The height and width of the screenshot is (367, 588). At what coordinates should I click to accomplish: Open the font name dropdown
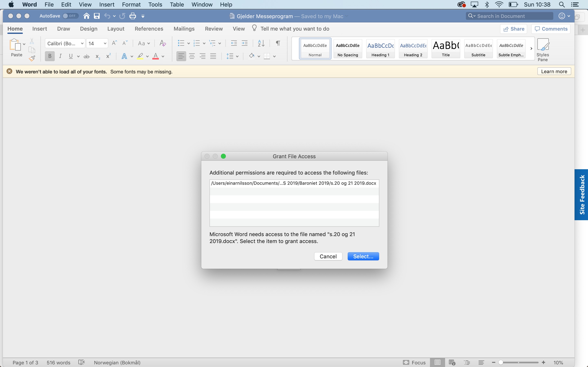coord(82,43)
